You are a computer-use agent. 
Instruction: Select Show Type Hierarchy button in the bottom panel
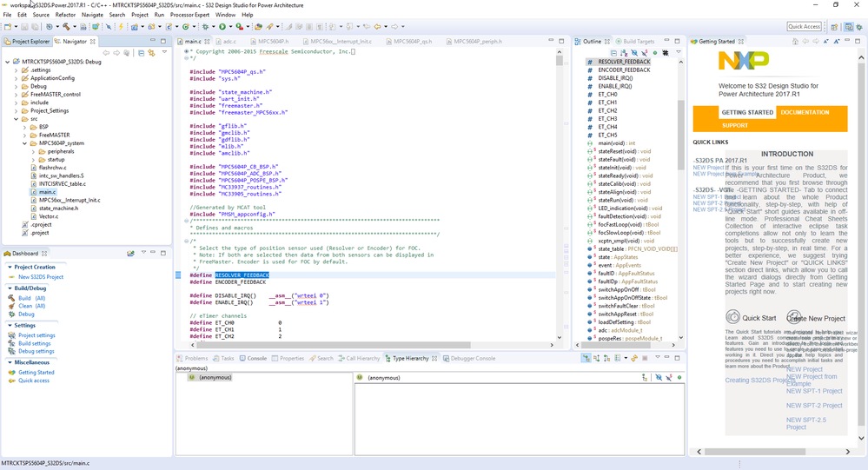586,358
